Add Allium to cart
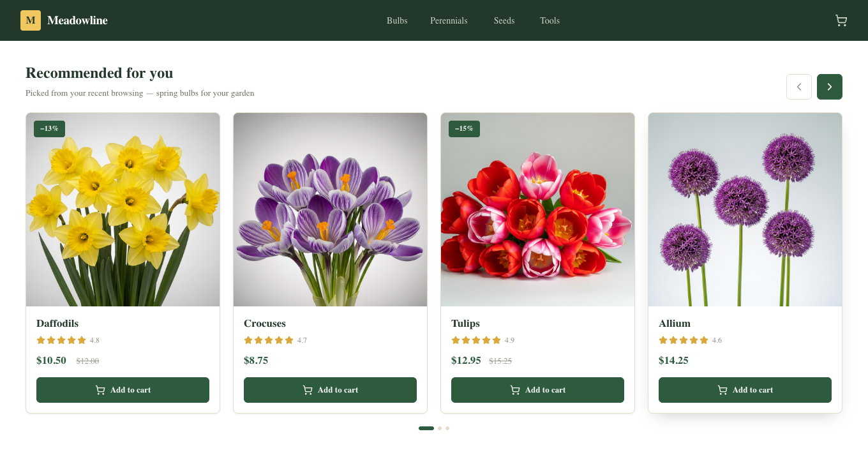868x450 pixels. (745, 390)
